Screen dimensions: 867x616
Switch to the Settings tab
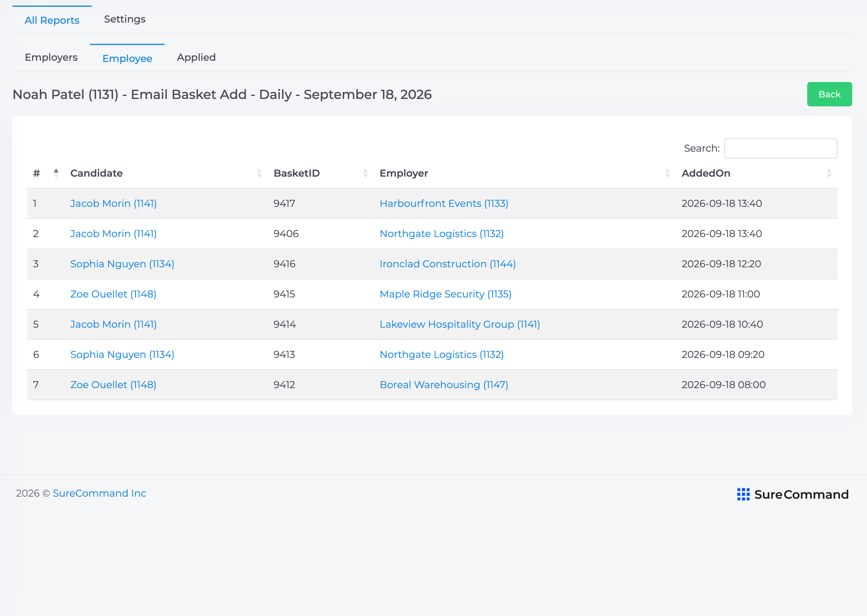coord(125,19)
